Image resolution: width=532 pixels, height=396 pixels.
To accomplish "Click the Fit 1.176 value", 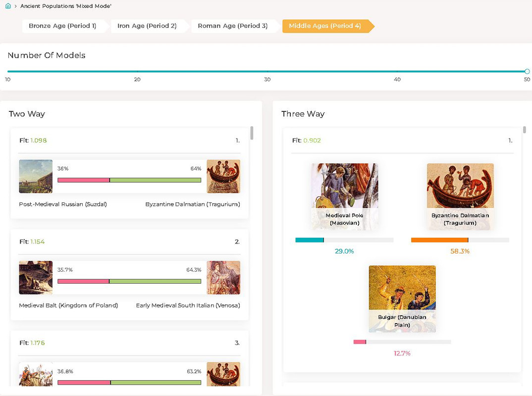I will coord(37,343).
